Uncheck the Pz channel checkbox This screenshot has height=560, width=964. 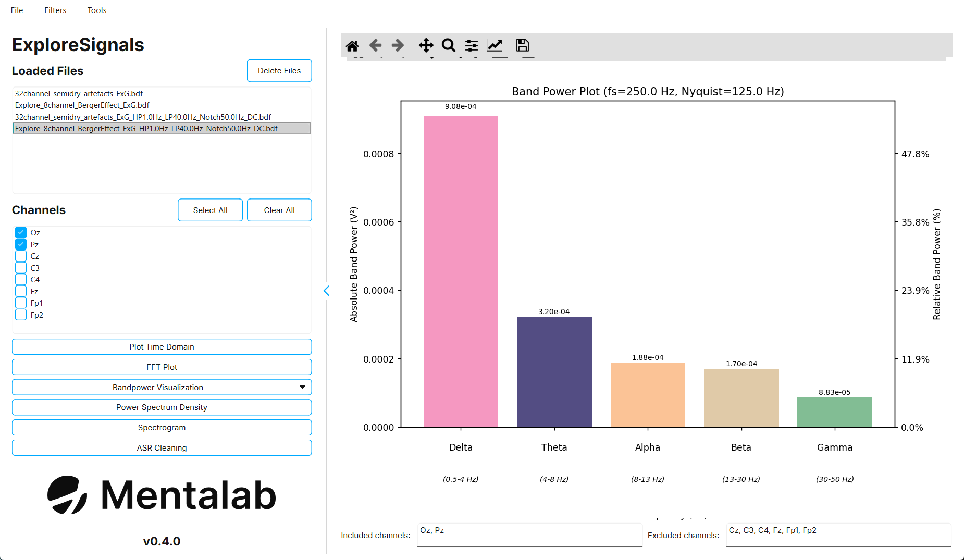(21, 244)
